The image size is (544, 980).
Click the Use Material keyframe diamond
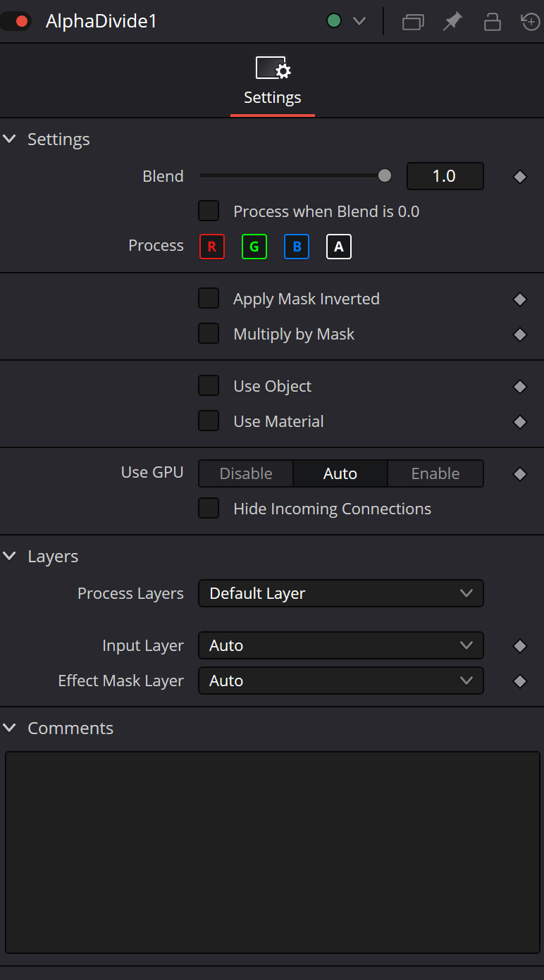[x=520, y=422]
